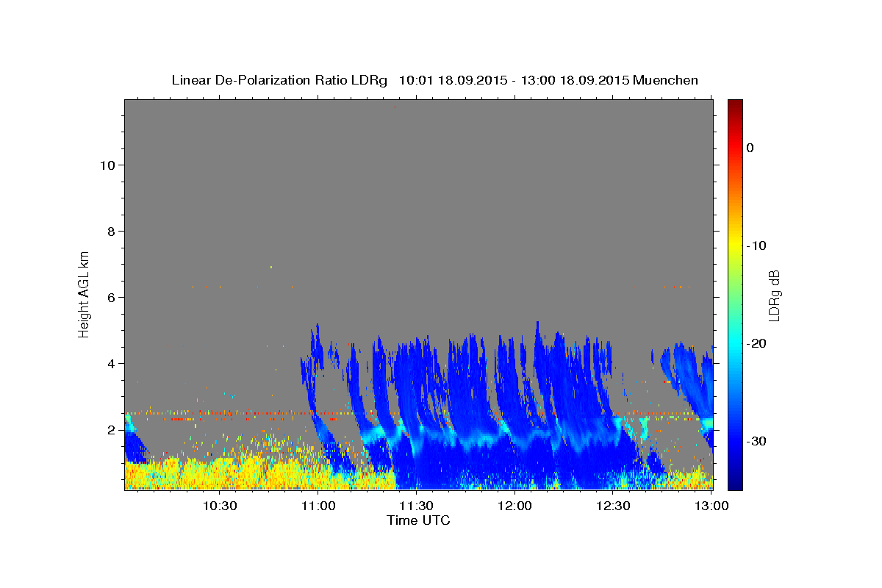Click the '13:00' time tick label

coord(711,506)
